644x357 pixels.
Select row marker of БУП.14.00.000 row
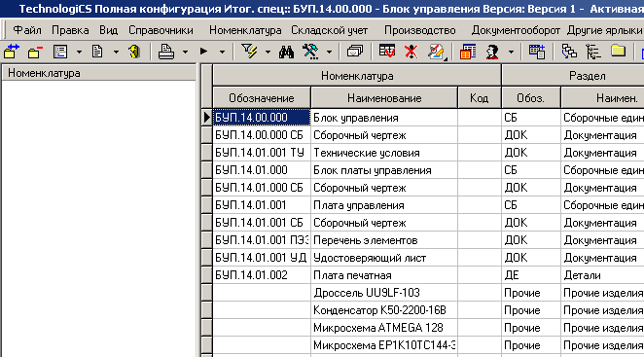[x=207, y=118]
